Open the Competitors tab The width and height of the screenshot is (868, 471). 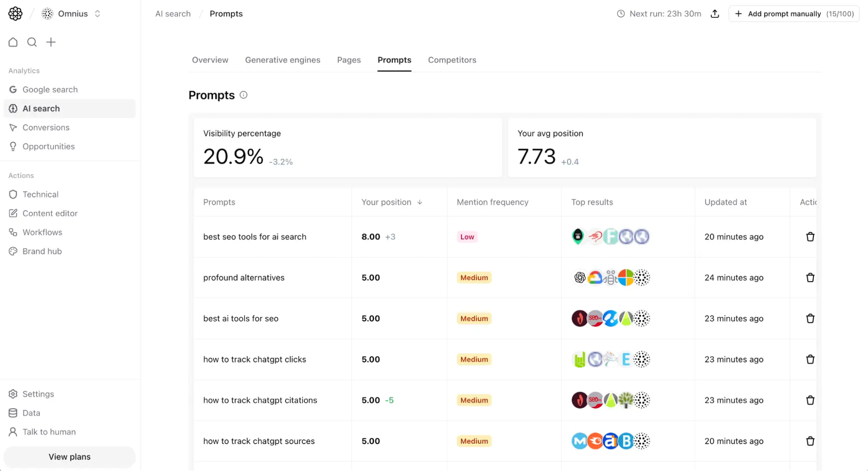(x=452, y=60)
